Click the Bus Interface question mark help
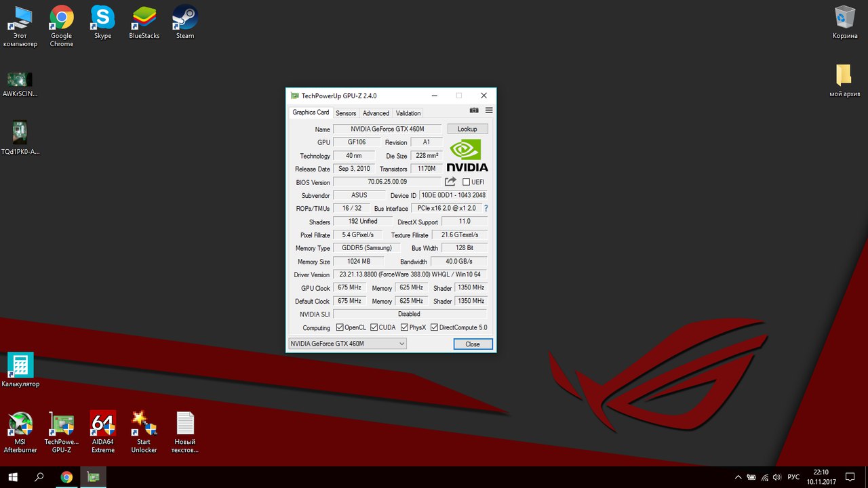The image size is (868, 488). point(486,208)
